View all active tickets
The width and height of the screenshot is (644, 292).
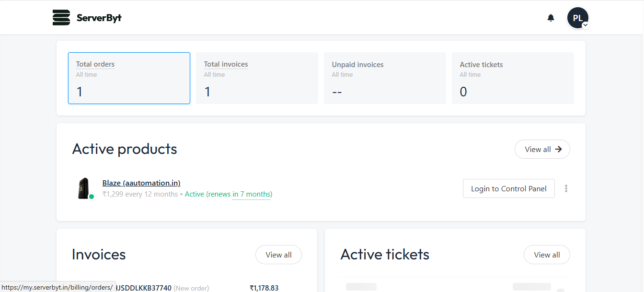(547, 255)
